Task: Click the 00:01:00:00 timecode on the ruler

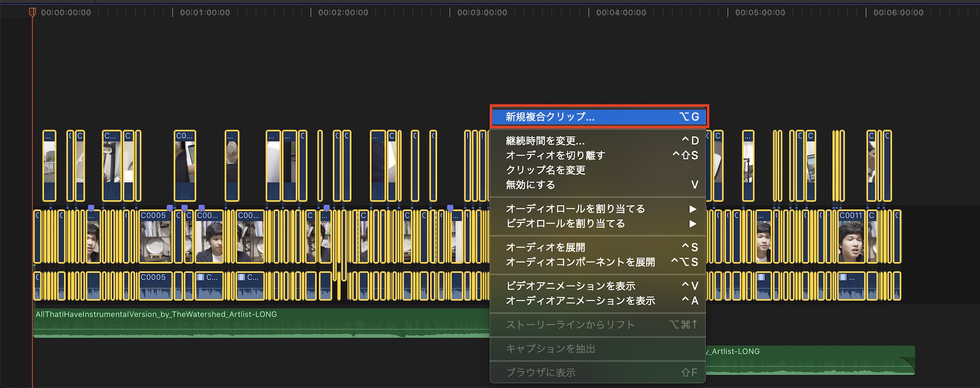Action: 205,13
